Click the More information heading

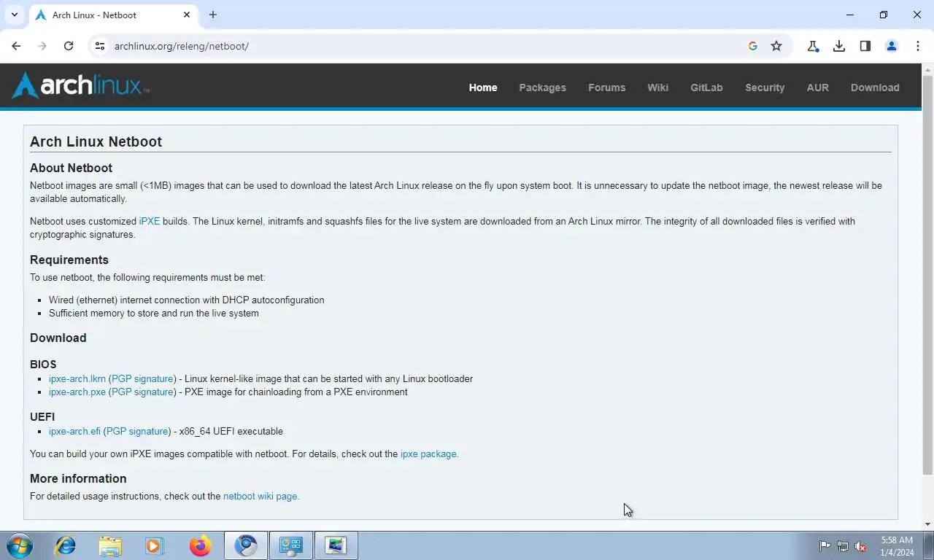click(x=78, y=478)
